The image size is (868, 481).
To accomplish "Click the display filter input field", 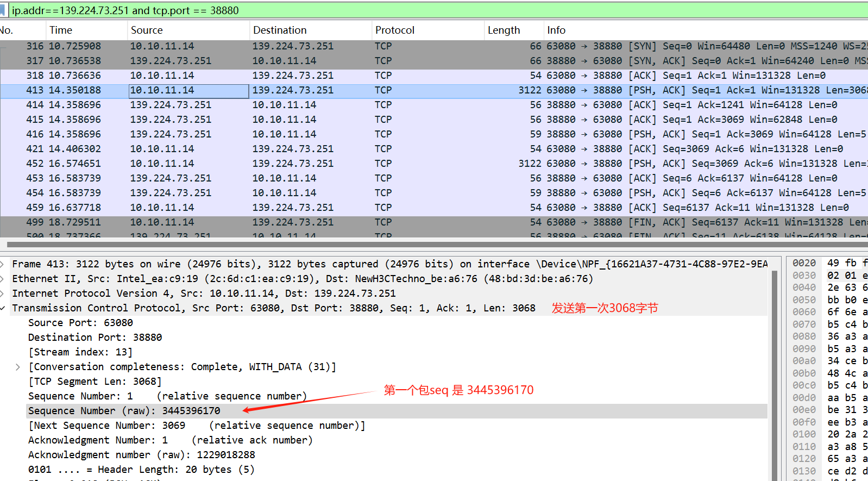I will coord(439,10).
